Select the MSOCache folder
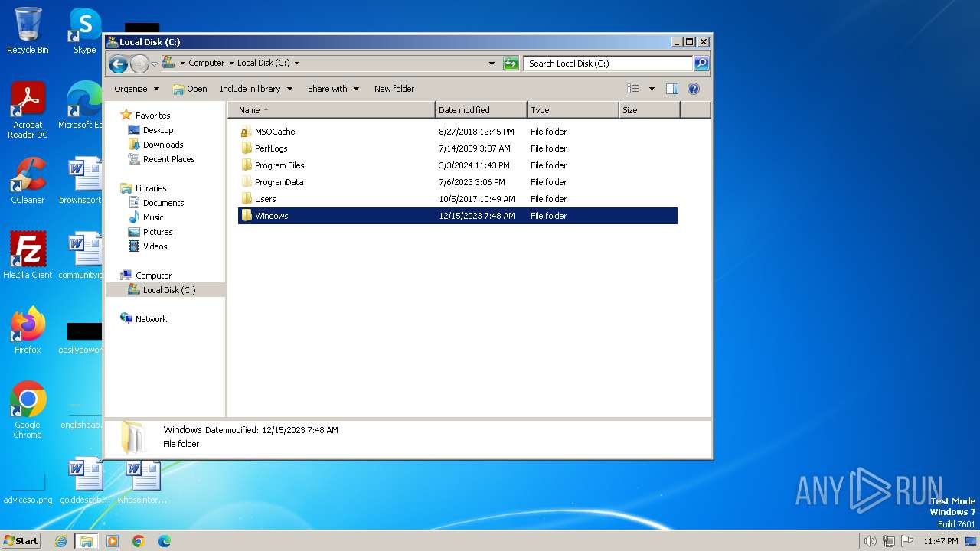 click(458, 132)
